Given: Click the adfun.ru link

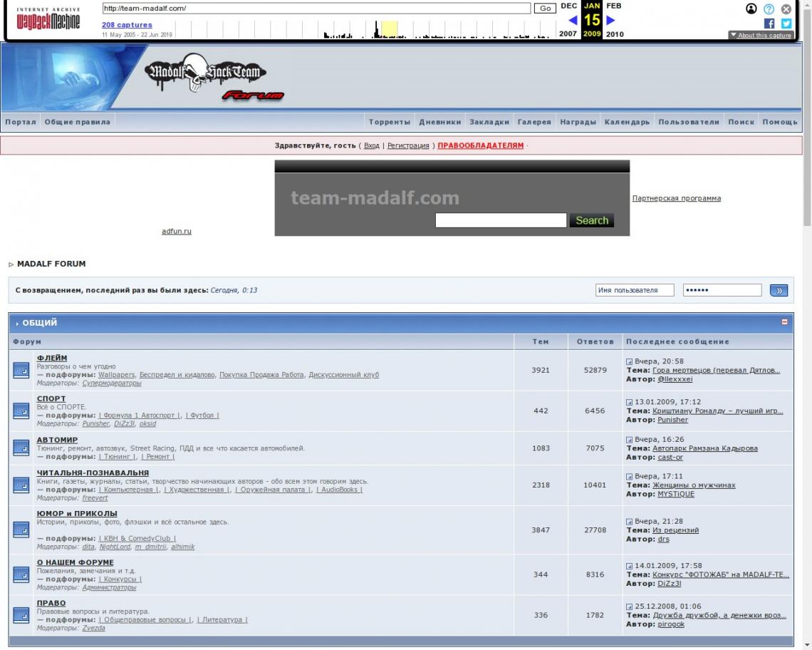Looking at the screenshot, I should [177, 231].
